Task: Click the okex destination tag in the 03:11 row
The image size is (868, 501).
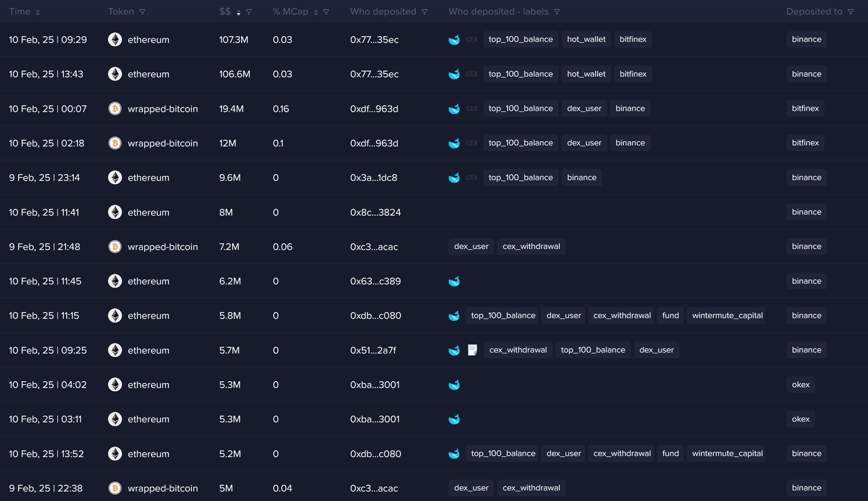Action: coord(800,419)
